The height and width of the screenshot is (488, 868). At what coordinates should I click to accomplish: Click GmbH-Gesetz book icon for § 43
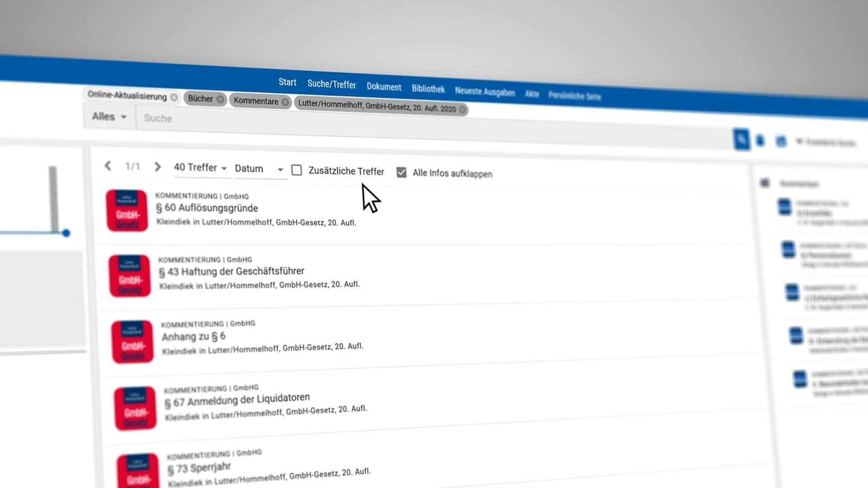coord(130,276)
